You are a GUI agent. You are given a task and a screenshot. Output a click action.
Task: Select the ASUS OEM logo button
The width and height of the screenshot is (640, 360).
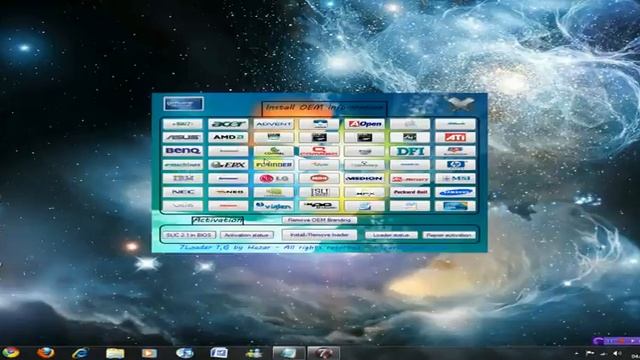tap(182, 137)
